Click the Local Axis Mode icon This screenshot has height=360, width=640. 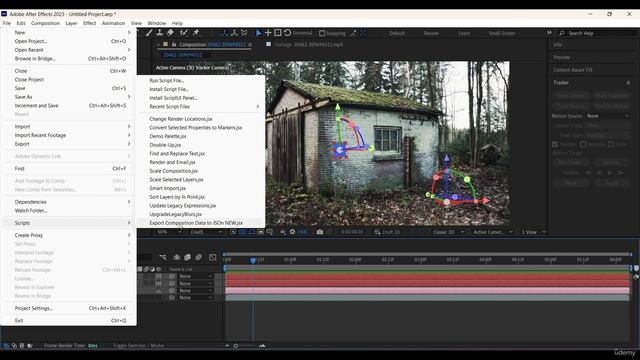[x=224, y=33]
